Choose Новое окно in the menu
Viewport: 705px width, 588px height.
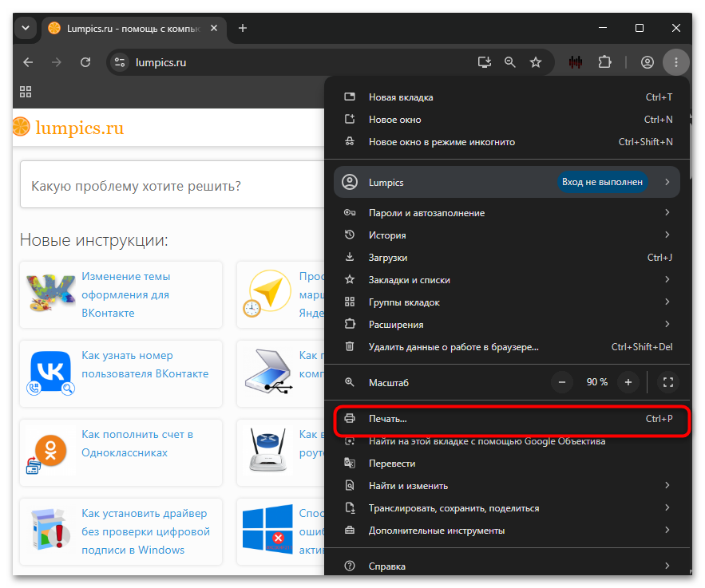point(507,120)
